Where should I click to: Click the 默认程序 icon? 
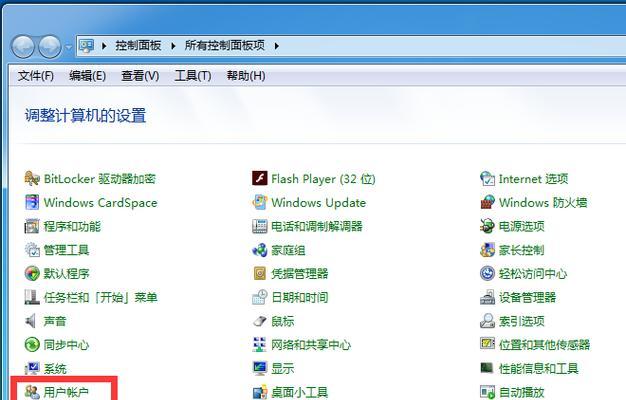tap(32, 273)
